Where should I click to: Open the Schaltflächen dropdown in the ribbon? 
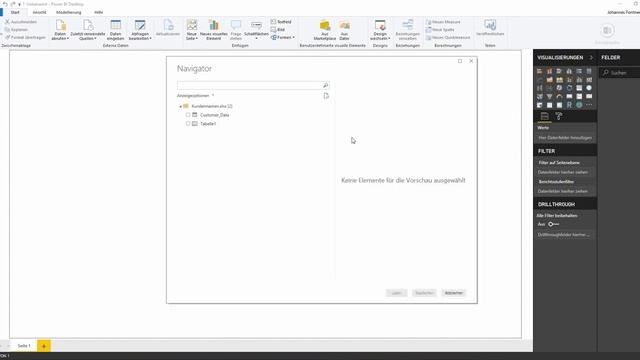[256, 29]
